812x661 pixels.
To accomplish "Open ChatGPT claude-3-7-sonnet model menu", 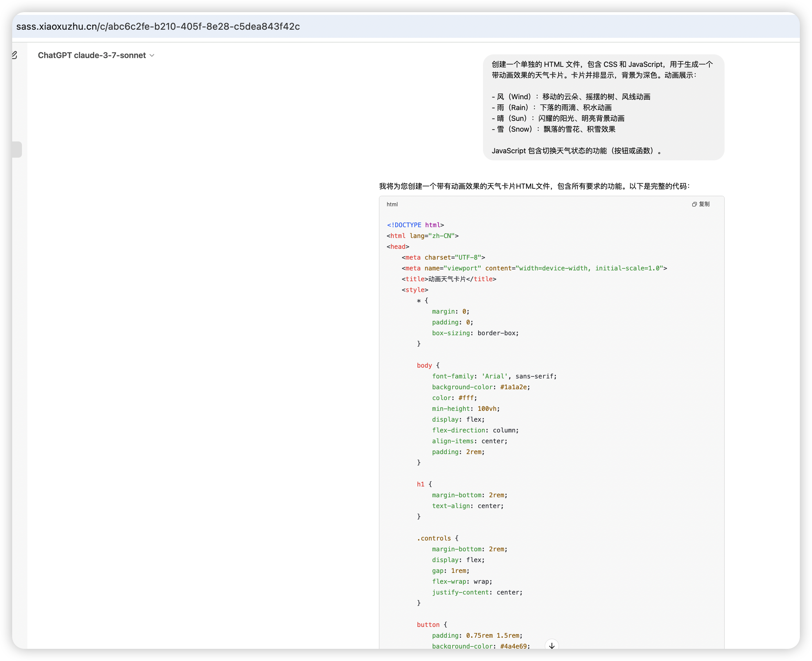I will point(92,56).
